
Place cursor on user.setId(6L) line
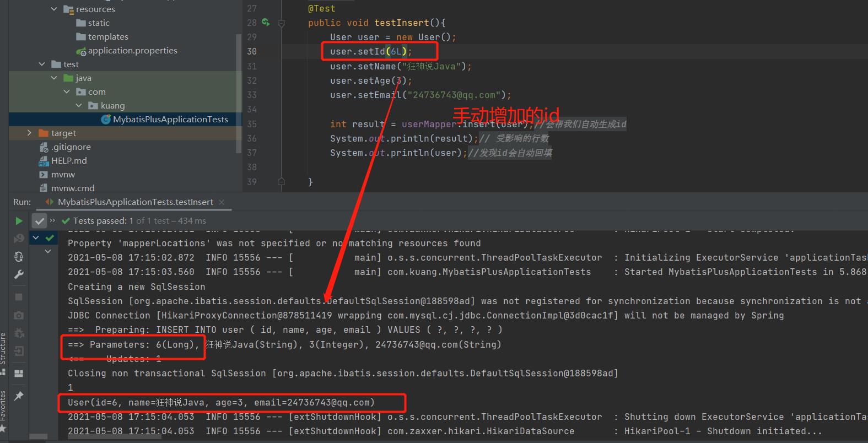click(x=371, y=51)
